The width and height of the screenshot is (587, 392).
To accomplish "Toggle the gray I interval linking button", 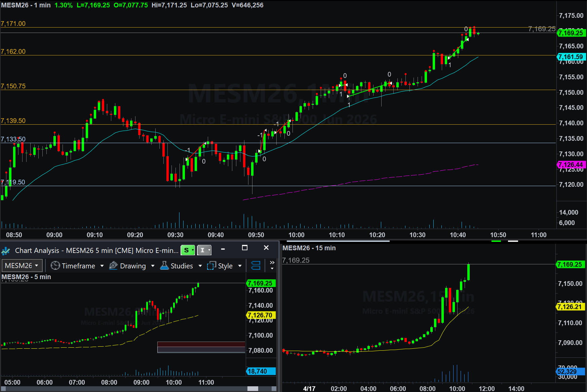I will [204, 250].
